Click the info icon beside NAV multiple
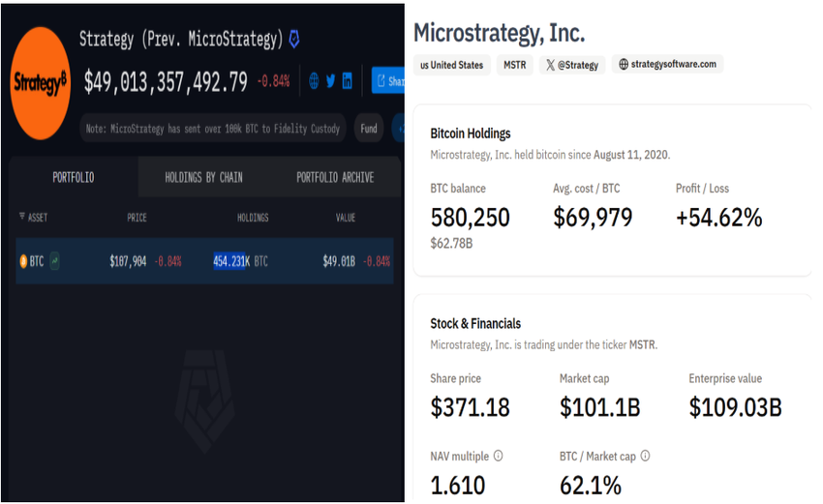823x504 pixels. [x=498, y=456]
